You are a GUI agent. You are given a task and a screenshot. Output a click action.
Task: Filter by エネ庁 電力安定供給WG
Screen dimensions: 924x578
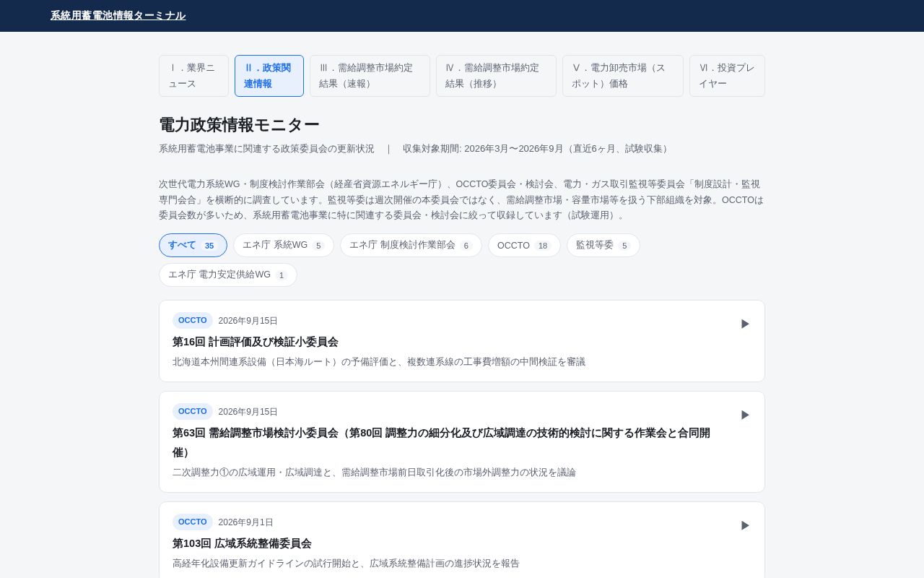click(228, 275)
